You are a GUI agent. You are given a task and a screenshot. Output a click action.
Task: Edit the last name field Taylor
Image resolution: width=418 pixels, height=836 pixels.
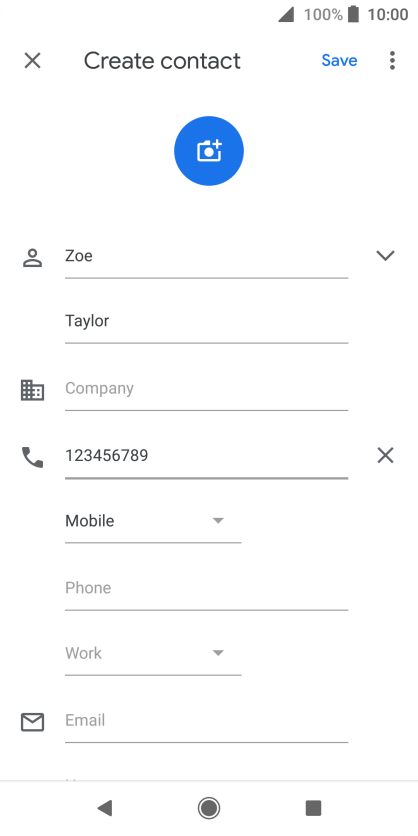pos(206,321)
